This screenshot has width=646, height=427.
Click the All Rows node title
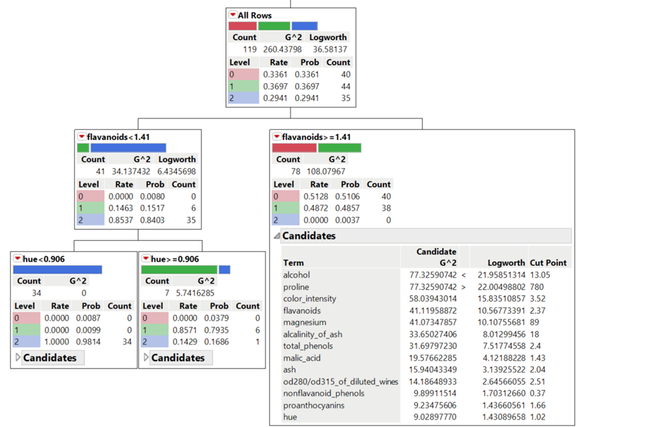pyautogui.click(x=255, y=15)
